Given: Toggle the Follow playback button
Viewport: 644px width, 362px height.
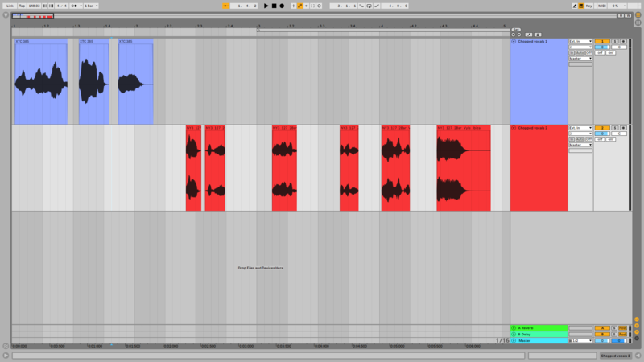Looking at the screenshot, I should pos(226,6).
